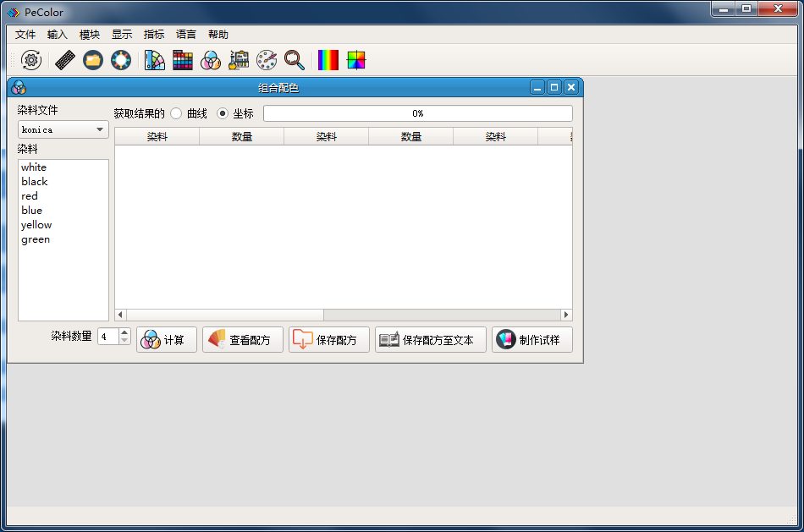Open the instrument measurement toolbar icon
The image size is (804, 532).
coord(240,60)
